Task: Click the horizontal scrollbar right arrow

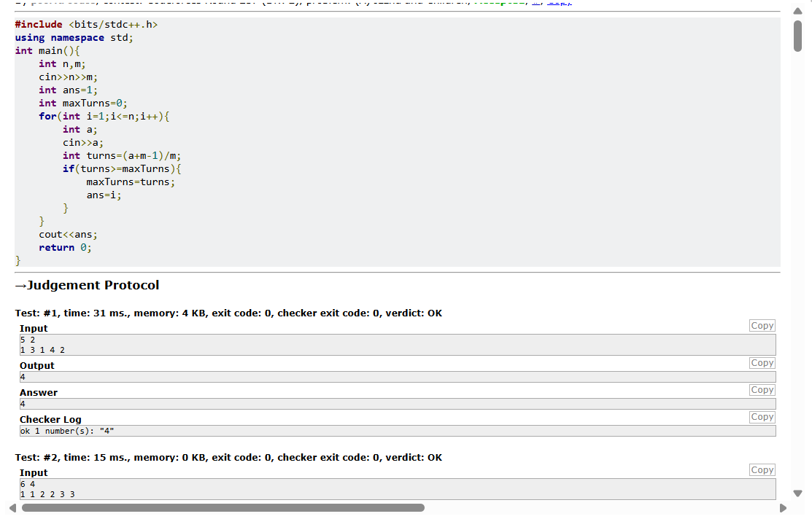Action: click(783, 508)
